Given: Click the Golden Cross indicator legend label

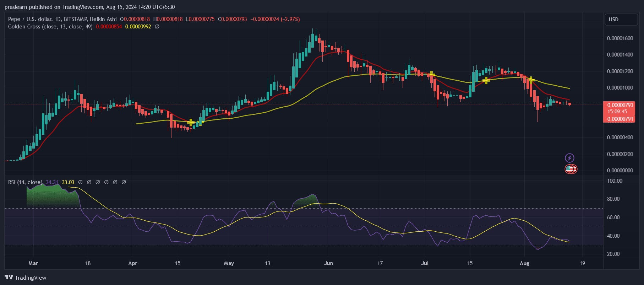Looking at the screenshot, I should [x=50, y=27].
